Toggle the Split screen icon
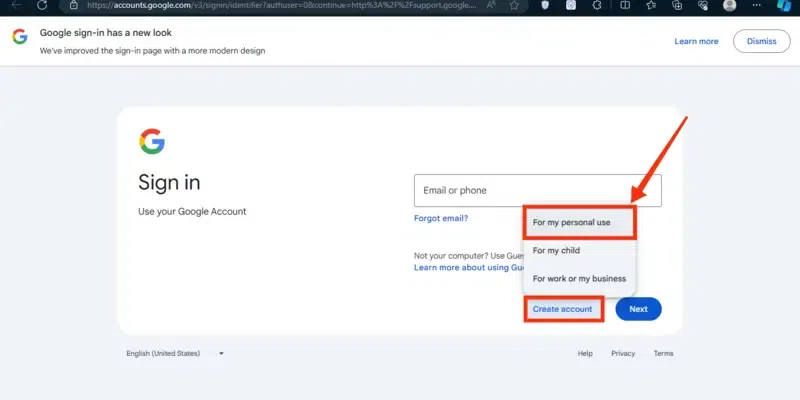 click(624, 5)
